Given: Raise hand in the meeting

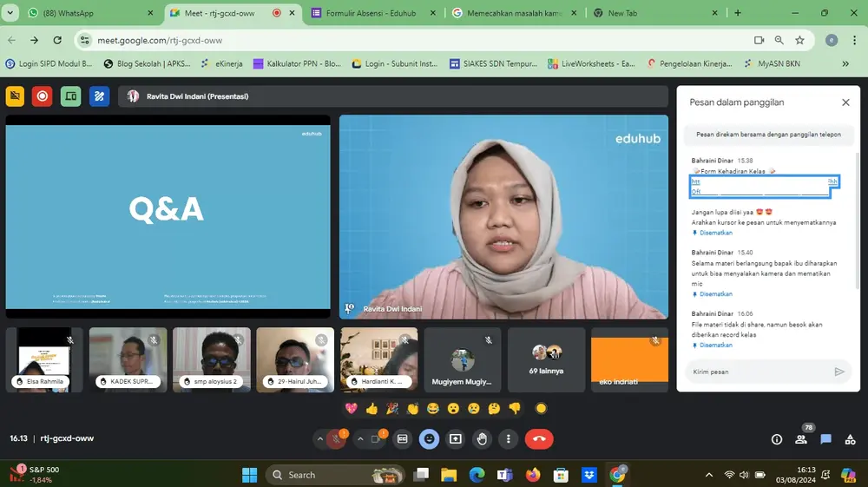Looking at the screenshot, I should point(482,439).
